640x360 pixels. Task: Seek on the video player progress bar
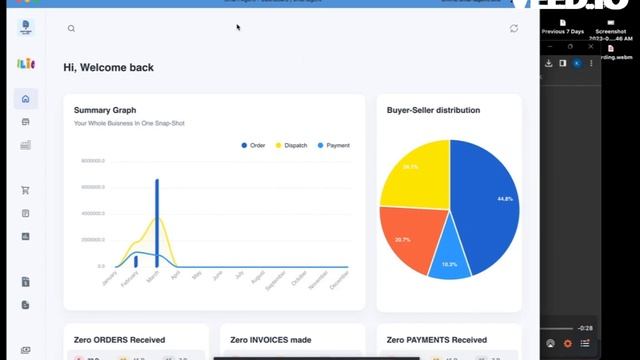[557, 328]
